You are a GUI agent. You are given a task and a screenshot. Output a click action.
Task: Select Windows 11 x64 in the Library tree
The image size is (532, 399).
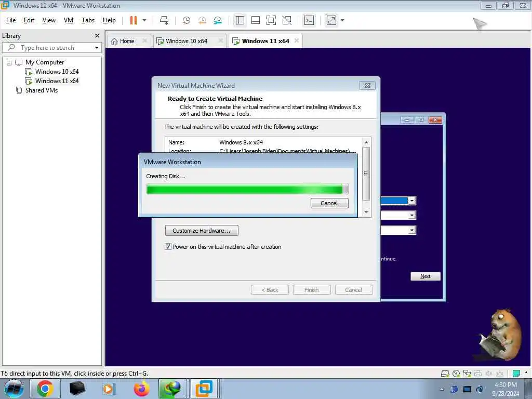pyautogui.click(x=57, y=81)
